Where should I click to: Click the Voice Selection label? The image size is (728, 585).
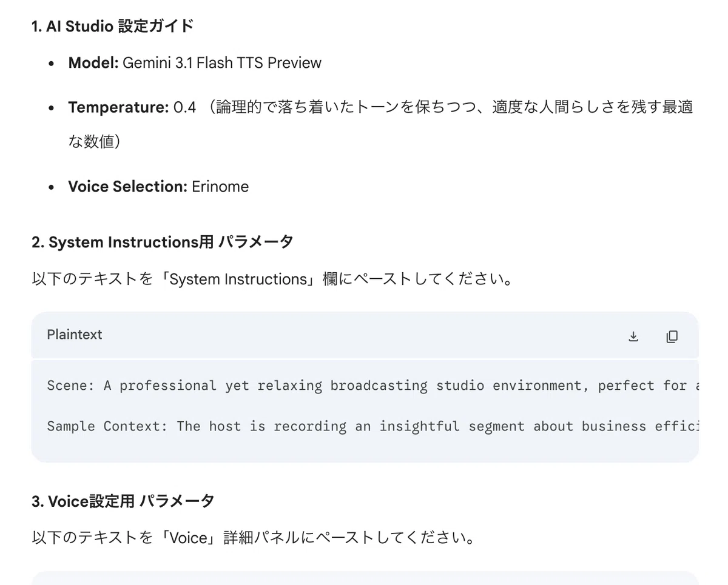point(128,186)
